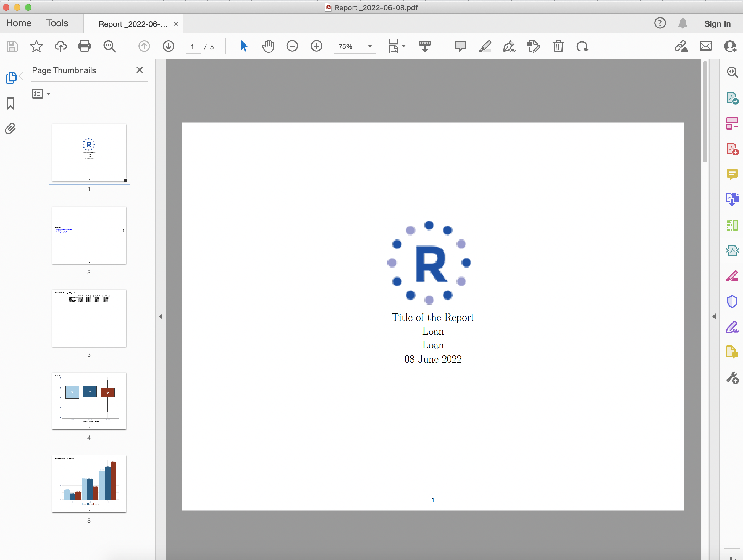Open the Protect tool in right pane
743x560 pixels.
click(732, 302)
